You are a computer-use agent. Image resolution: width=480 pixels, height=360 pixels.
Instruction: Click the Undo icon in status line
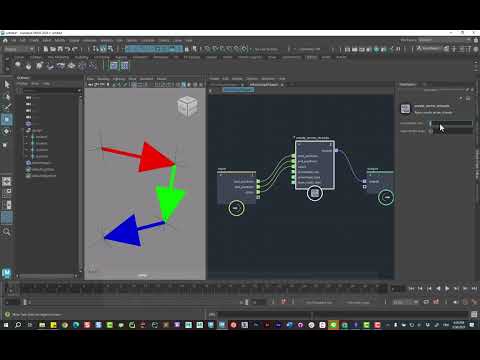(x=68, y=49)
